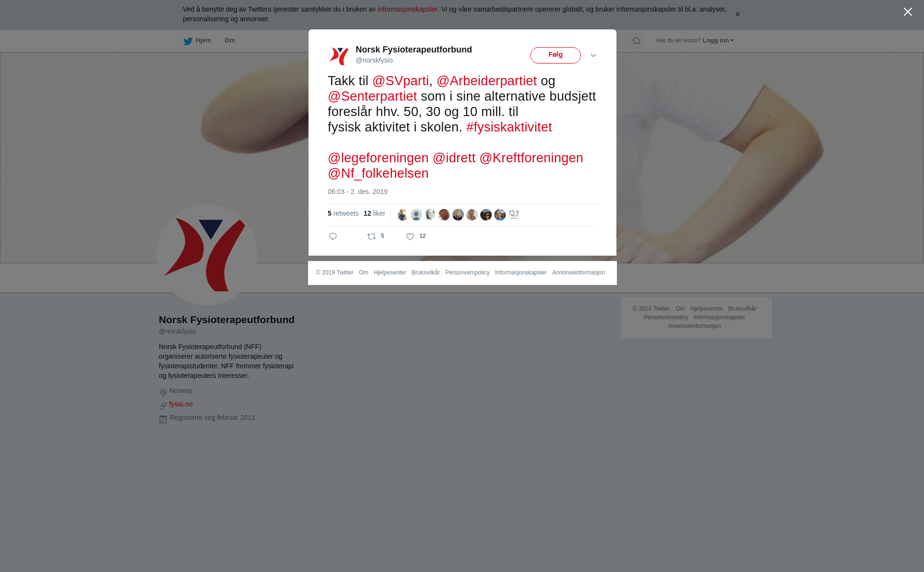View the 5 retweets list
924x572 pixels.
[x=343, y=213]
